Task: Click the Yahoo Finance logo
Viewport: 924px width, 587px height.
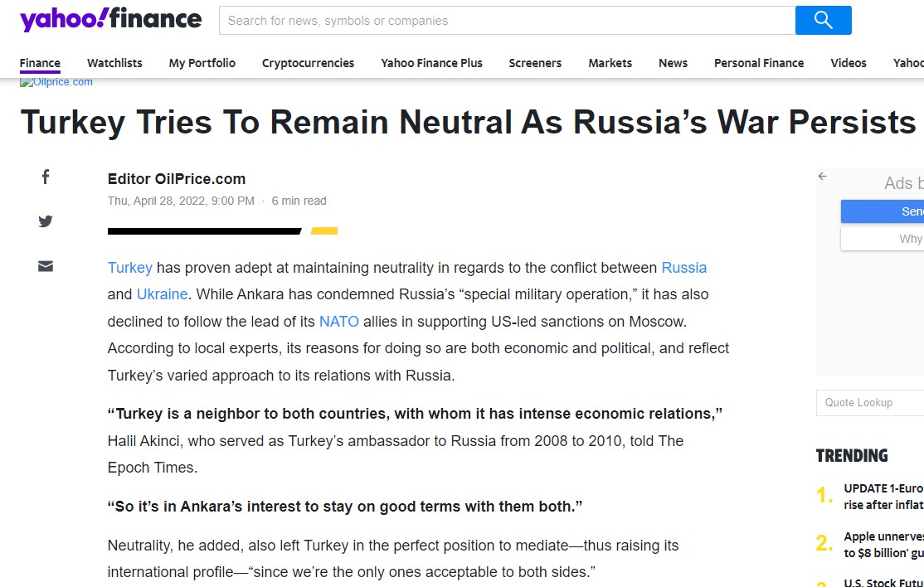Action: pos(110,20)
